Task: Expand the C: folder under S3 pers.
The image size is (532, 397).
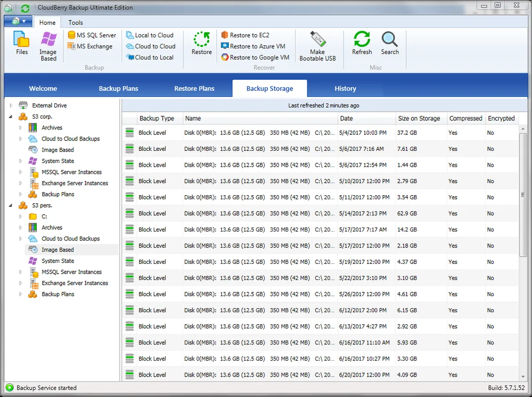Action: [20, 216]
